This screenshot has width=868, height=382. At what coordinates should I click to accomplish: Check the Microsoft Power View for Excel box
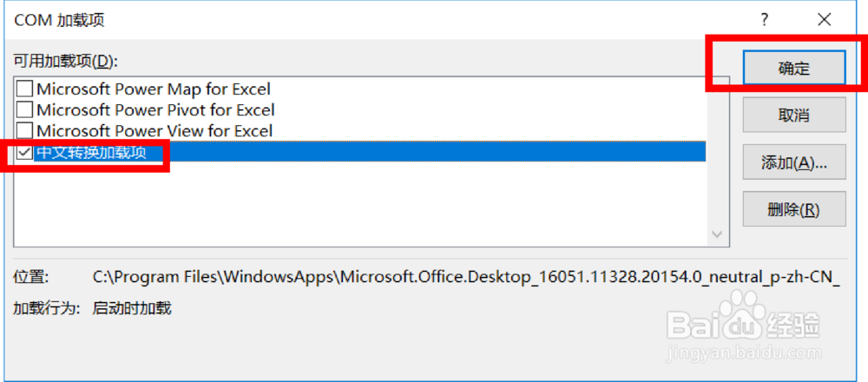click(25, 131)
